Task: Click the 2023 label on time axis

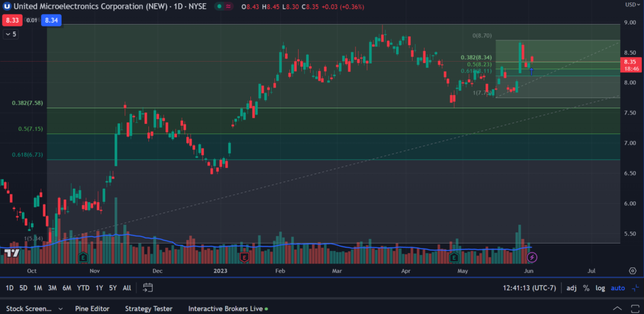Action: (x=221, y=271)
